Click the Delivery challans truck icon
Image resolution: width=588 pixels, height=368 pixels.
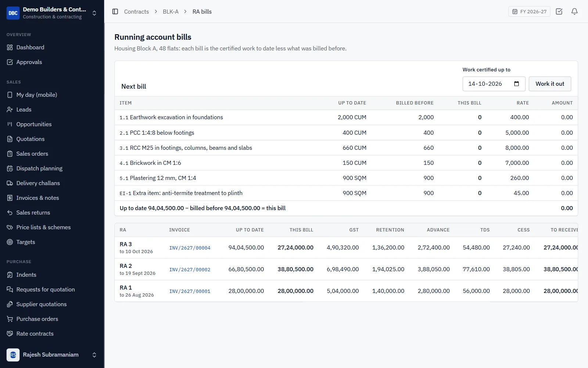(x=10, y=183)
